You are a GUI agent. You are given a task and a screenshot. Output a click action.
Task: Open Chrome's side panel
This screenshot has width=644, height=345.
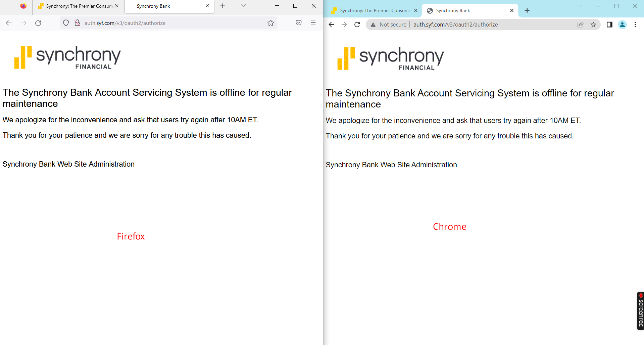tap(610, 25)
